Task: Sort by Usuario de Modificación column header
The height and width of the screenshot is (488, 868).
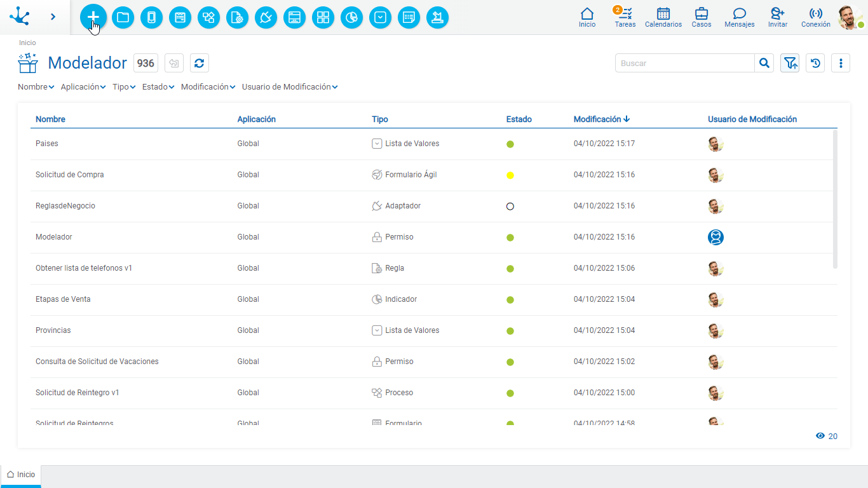Action: (x=752, y=119)
